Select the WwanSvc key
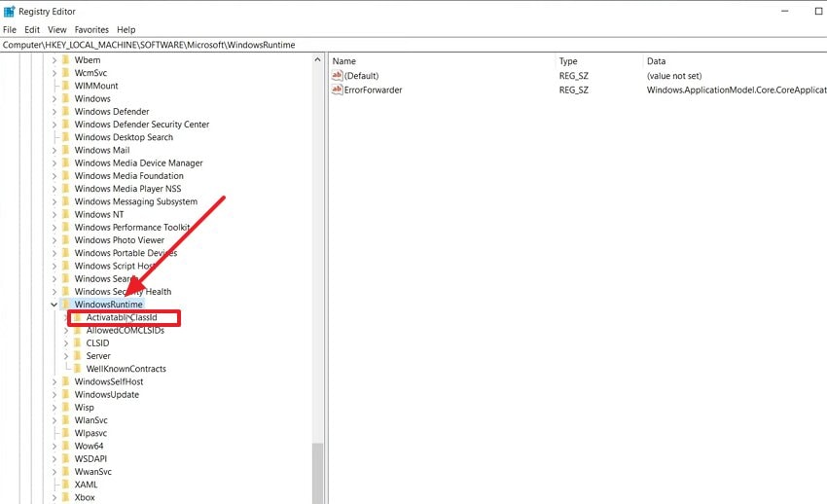Screen dimensions: 827x504 pos(92,472)
